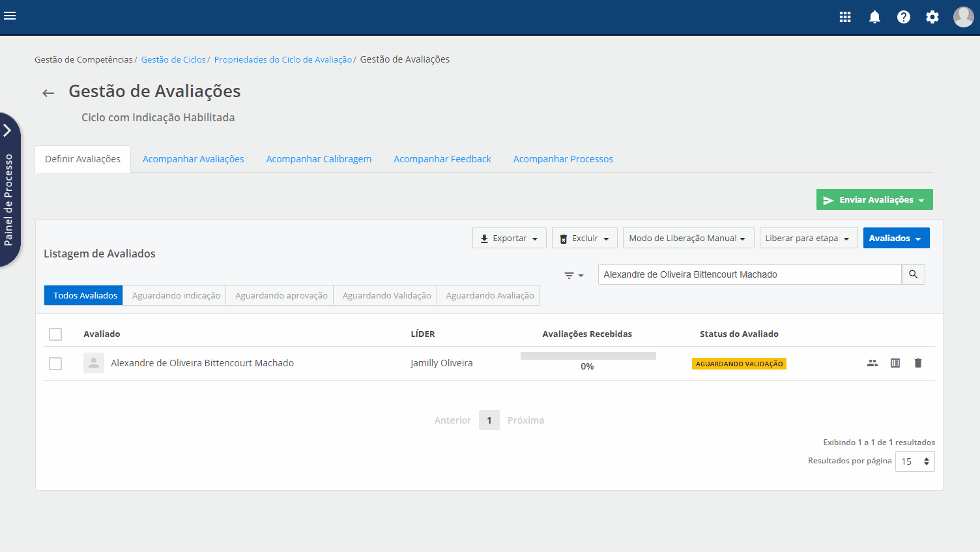Image resolution: width=980 pixels, height=552 pixels.
Task: Switch to the Acompanhar Avaliações tab
Action: tap(193, 159)
